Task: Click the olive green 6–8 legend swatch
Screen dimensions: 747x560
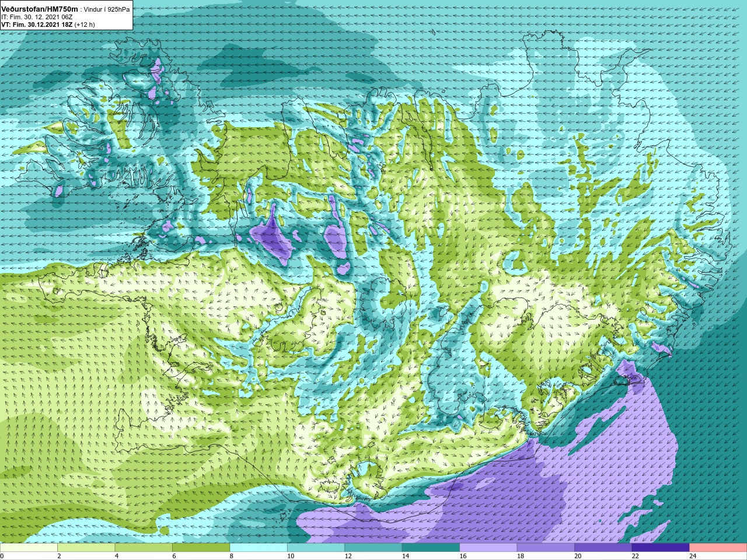Action: (x=201, y=548)
